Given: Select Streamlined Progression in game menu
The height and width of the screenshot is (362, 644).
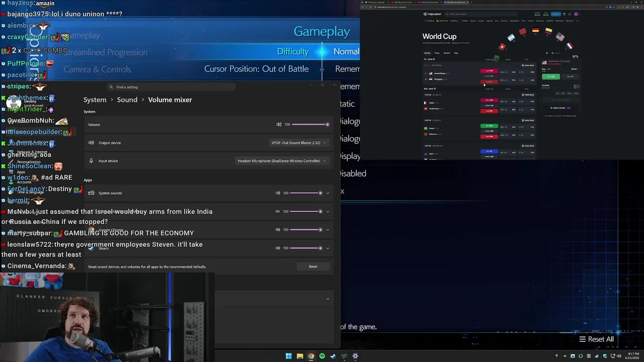Looking at the screenshot, I should pos(105,52).
